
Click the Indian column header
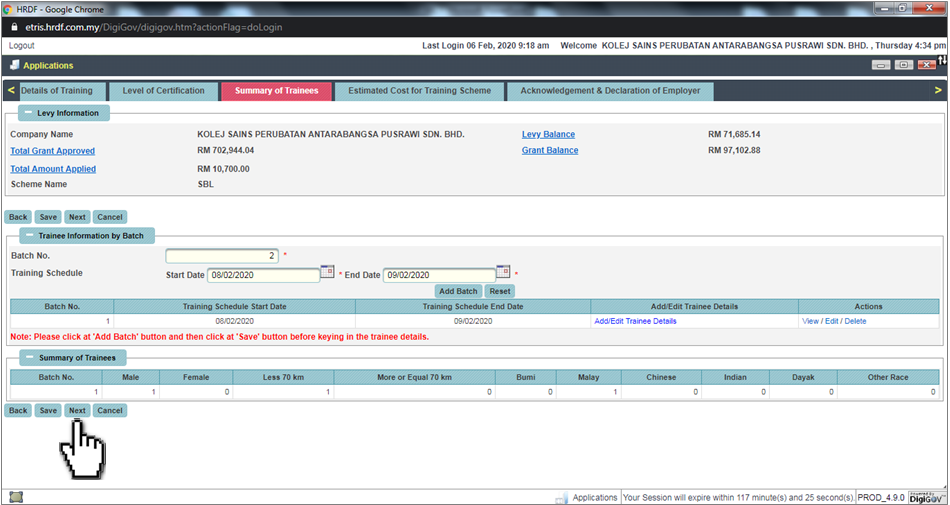click(735, 377)
